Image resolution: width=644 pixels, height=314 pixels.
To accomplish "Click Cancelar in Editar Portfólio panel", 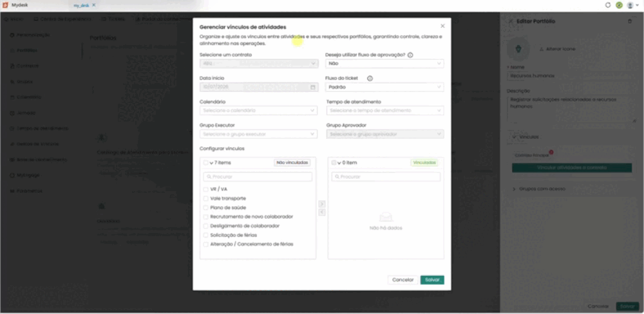I will pos(598,306).
